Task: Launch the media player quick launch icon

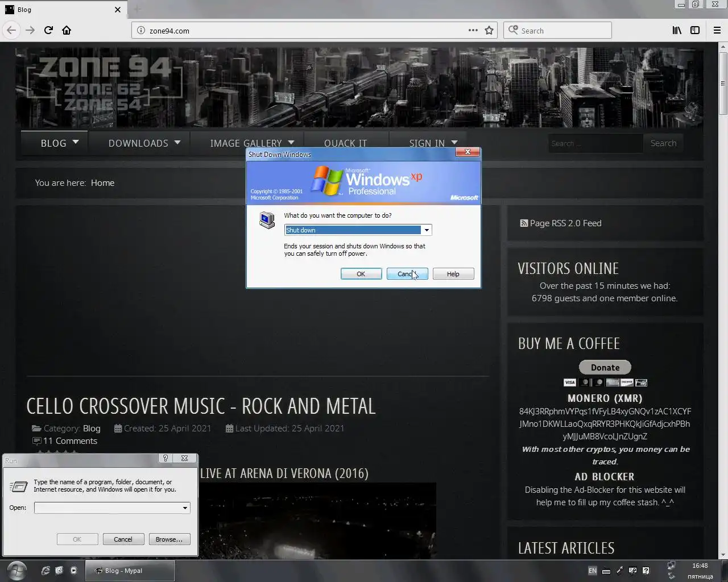Action: tap(73, 571)
